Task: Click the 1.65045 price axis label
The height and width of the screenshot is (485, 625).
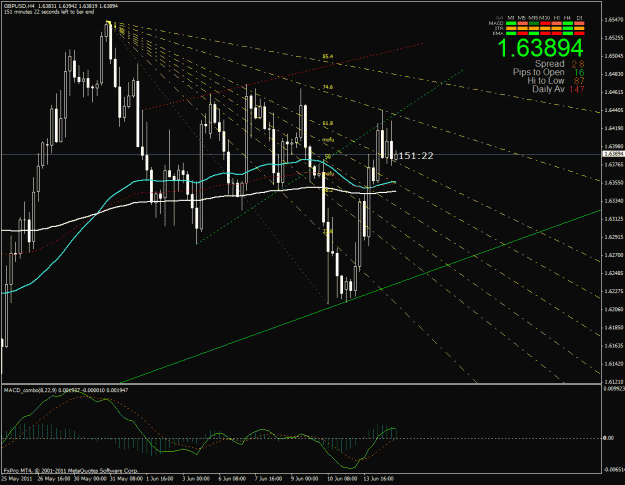Action: (614, 56)
